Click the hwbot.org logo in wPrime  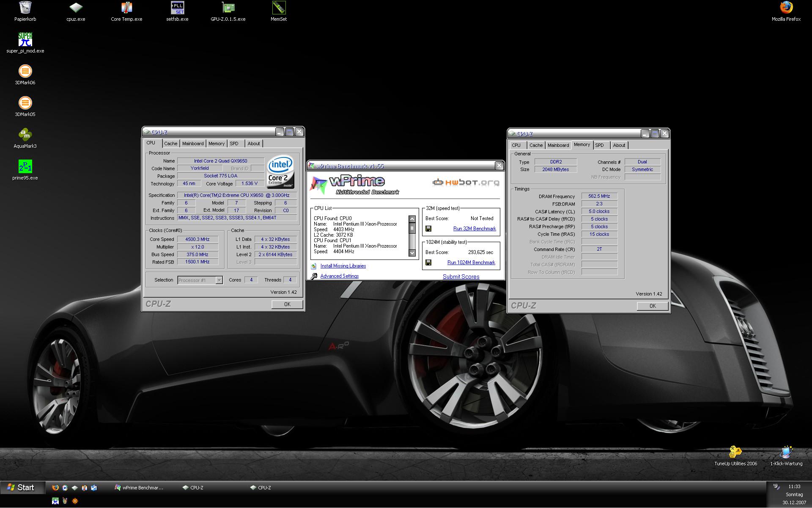pos(466,182)
